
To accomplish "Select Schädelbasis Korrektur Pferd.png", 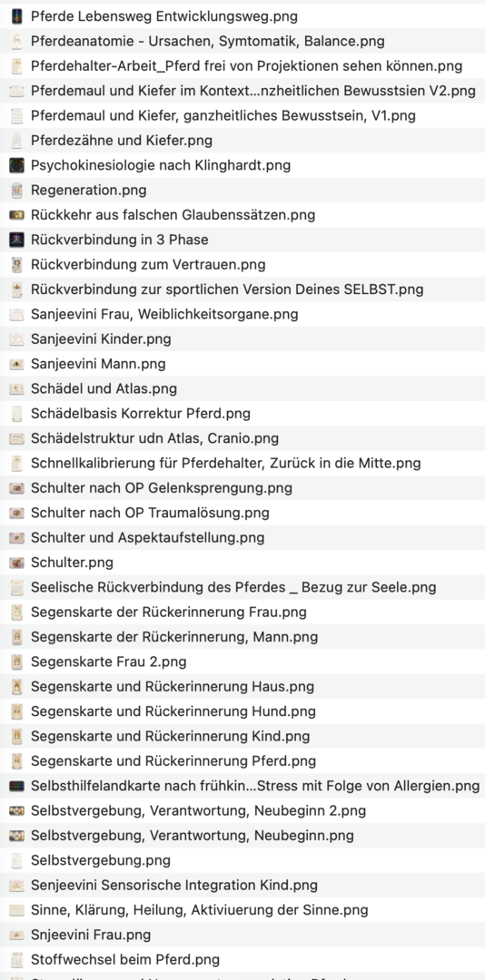I will click(x=242, y=414).
